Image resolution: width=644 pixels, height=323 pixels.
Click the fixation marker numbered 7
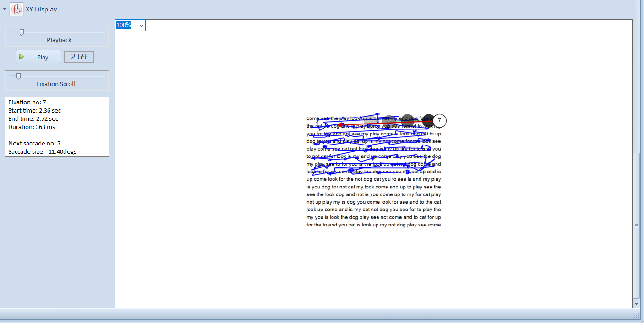coord(439,121)
